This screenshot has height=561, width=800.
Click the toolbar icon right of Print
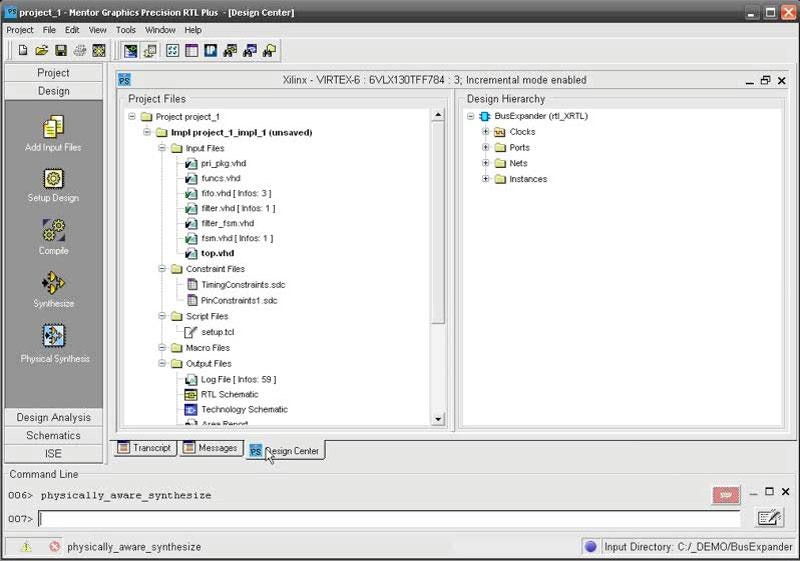click(98, 50)
